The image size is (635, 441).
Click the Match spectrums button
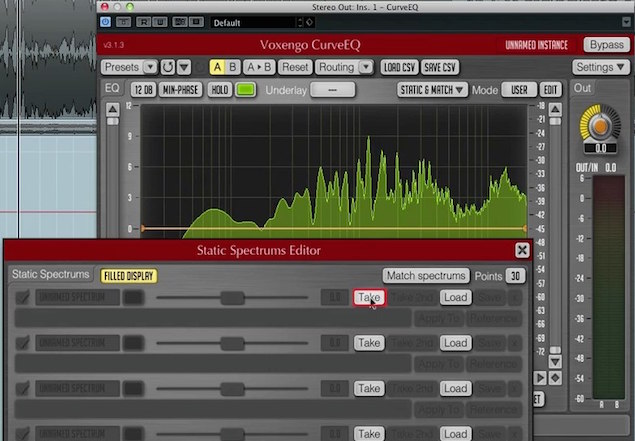[426, 276]
